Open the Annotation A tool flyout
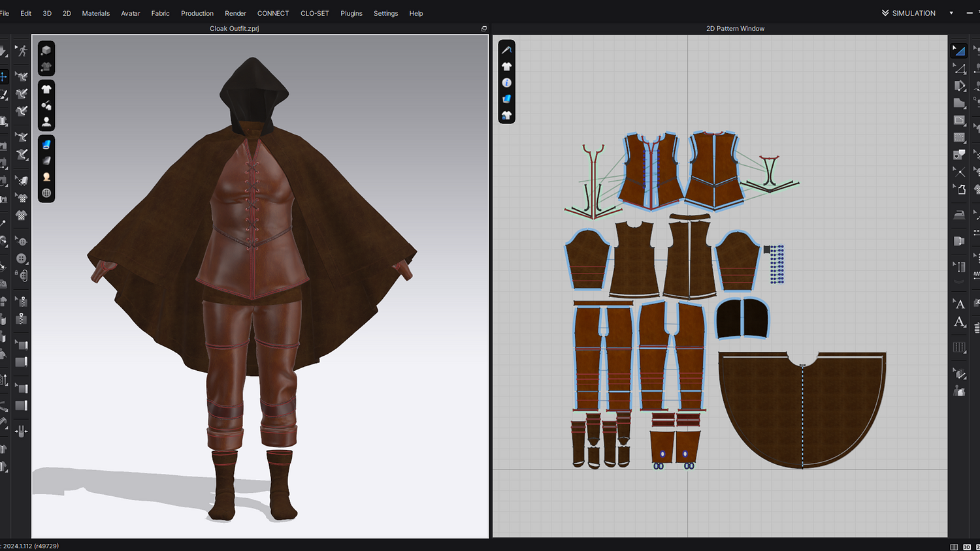 [x=958, y=322]
